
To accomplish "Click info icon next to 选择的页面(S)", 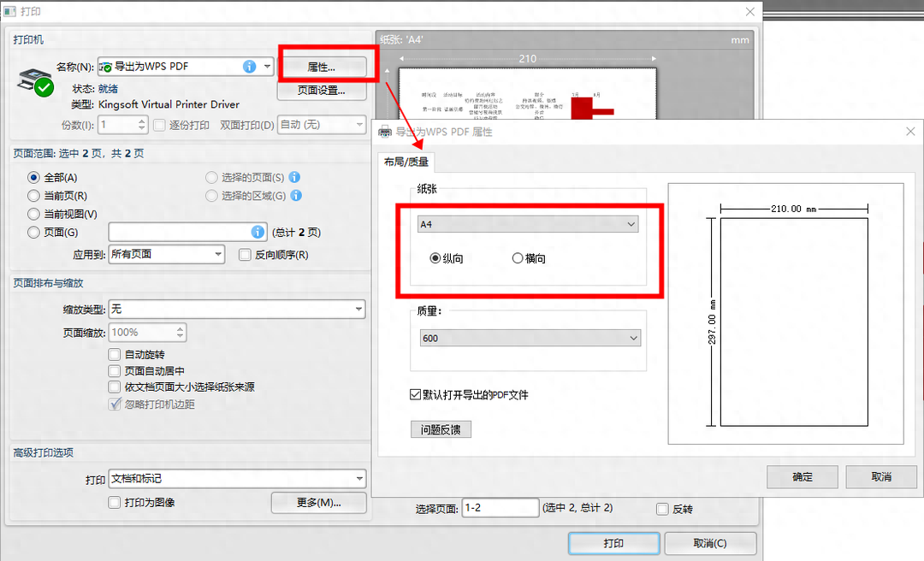I will [294, 177].
